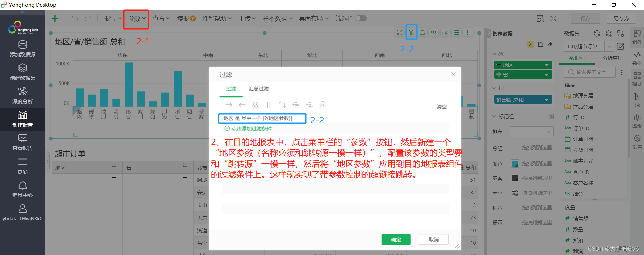The width and height of the screenshot is (644, 255).
Task: Open the 地区 column pill dropdown arrow
Action: 547,65
